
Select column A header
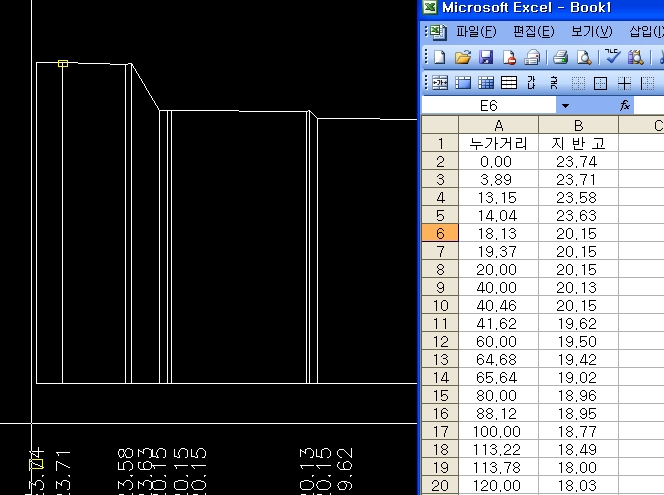[498, 125]
